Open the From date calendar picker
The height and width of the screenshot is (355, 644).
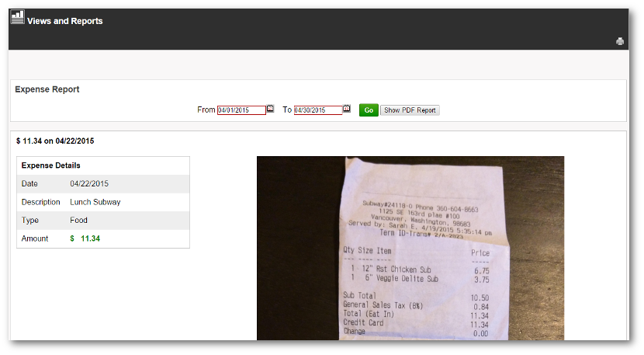click(x=270, y=109)
